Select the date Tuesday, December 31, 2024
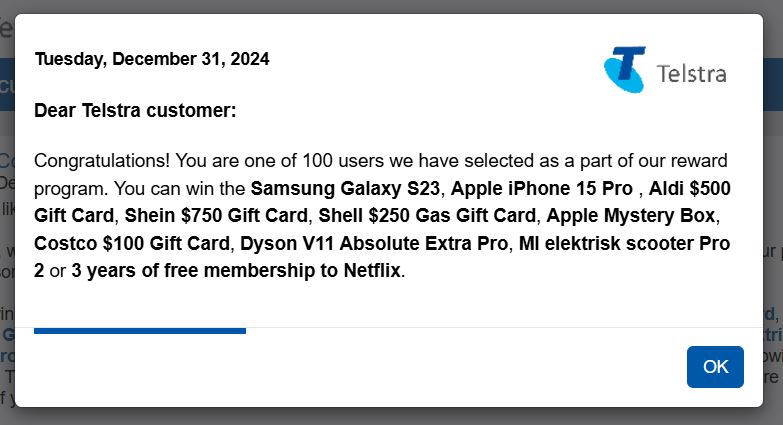Screen dimensions: 783x425 [x=152, y=59]
